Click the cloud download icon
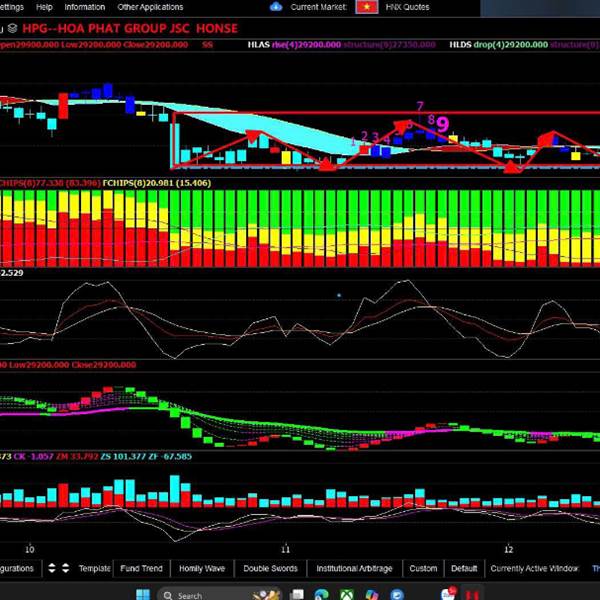600x600 pixels. [x=276, y=7]
